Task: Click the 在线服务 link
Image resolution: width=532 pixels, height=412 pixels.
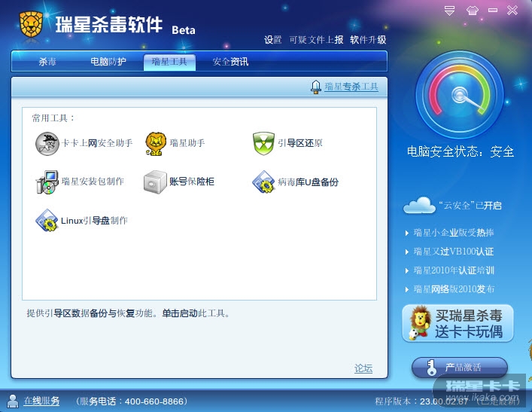Action: [x=41, y=401]
